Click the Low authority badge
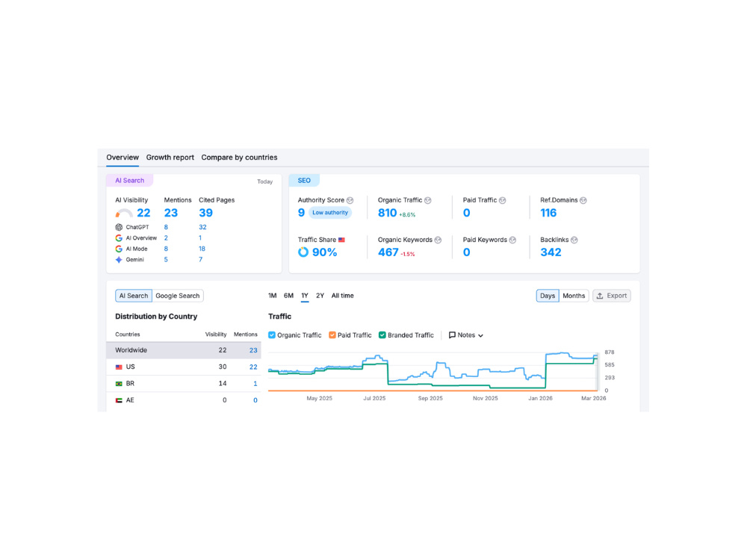 point(330,213)
